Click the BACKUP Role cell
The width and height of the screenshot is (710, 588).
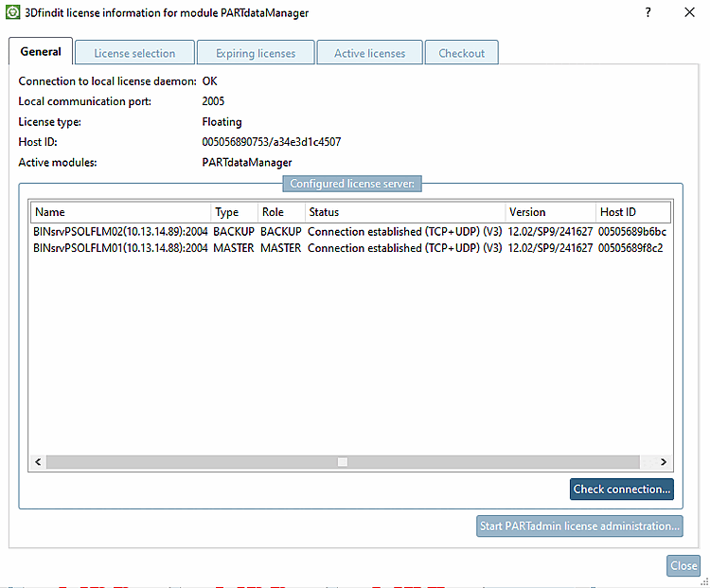(281, 231)
